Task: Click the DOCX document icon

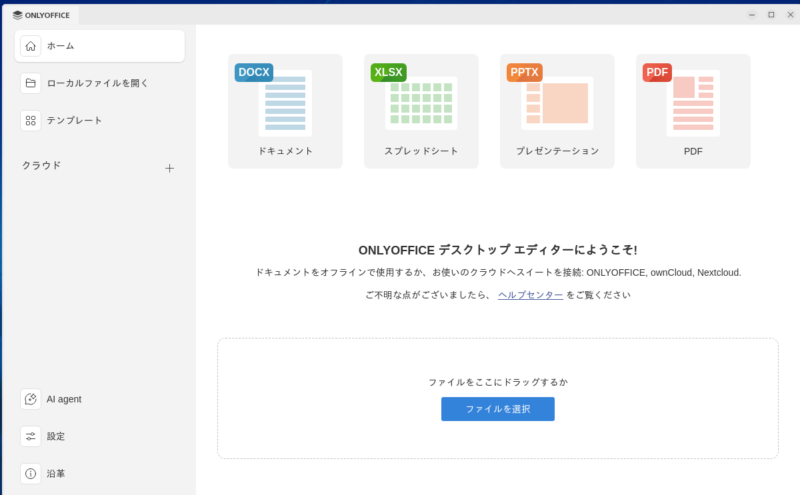Action: pos(284,101)
